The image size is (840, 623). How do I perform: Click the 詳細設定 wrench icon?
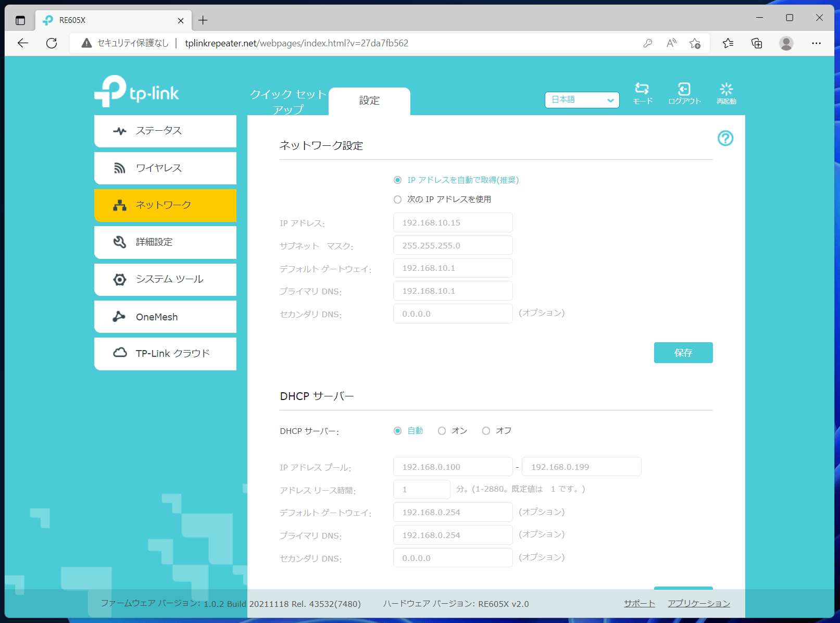120,242
